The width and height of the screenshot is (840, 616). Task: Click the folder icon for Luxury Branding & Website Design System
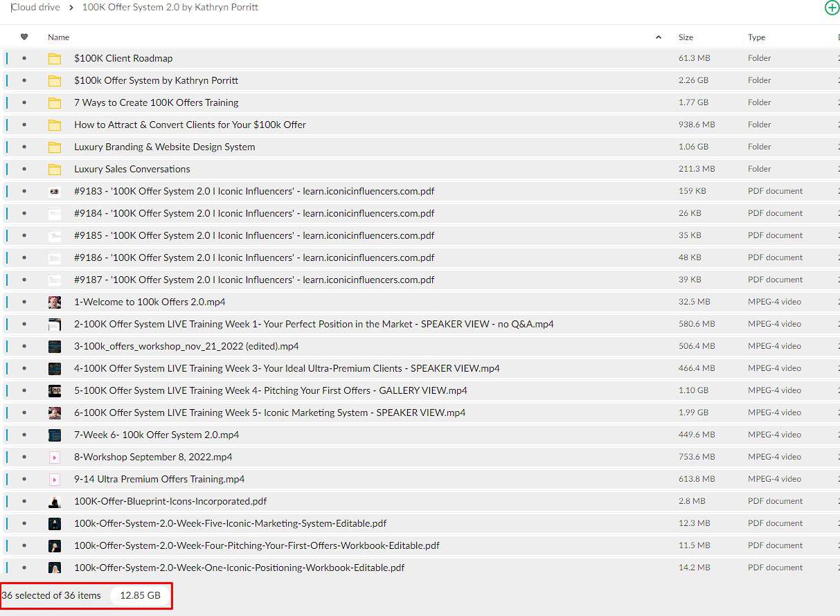(x=55, y=147)
